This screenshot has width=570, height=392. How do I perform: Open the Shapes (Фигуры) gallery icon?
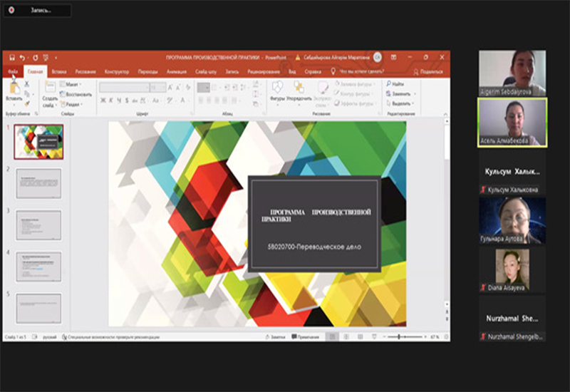277,87
